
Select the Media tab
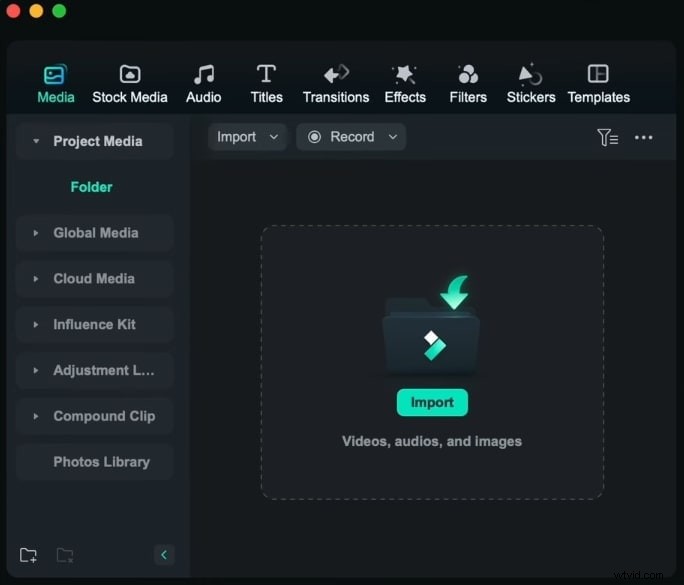pyautogui.click(x=55, y=84)
